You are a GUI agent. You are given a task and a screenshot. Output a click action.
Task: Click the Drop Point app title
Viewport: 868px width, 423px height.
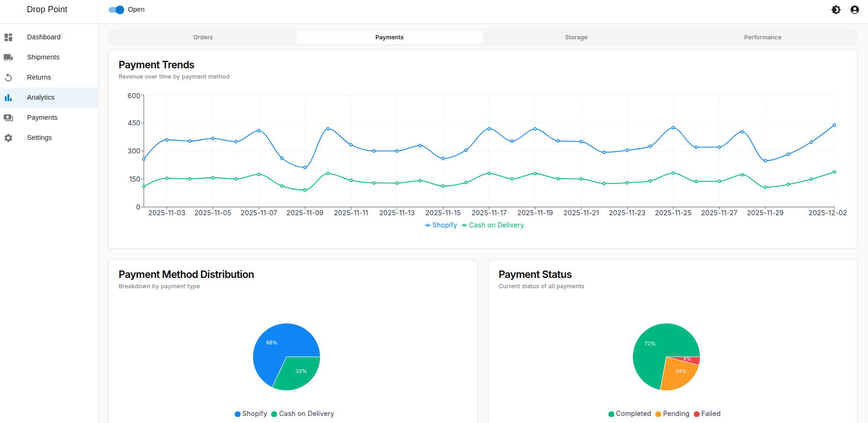click(x=47, y=9)
